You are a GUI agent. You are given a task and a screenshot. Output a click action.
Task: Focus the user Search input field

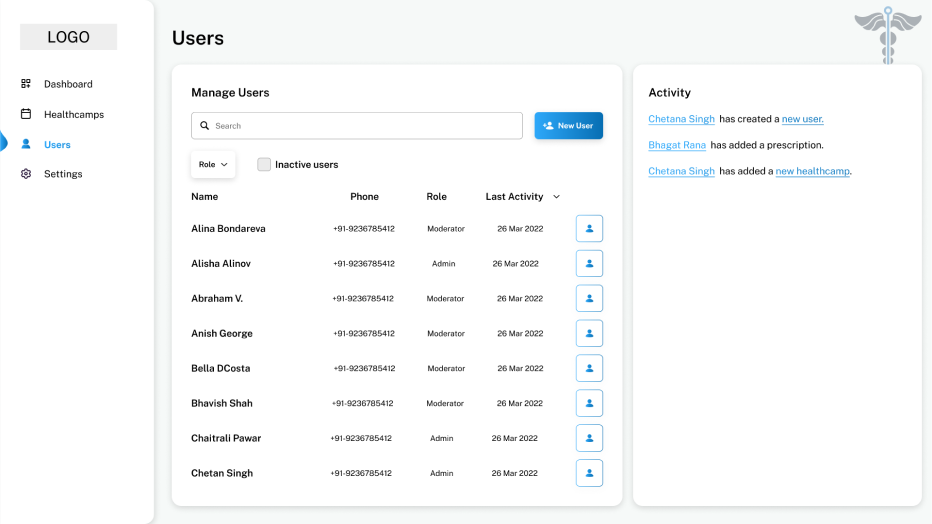pos(365,126)
